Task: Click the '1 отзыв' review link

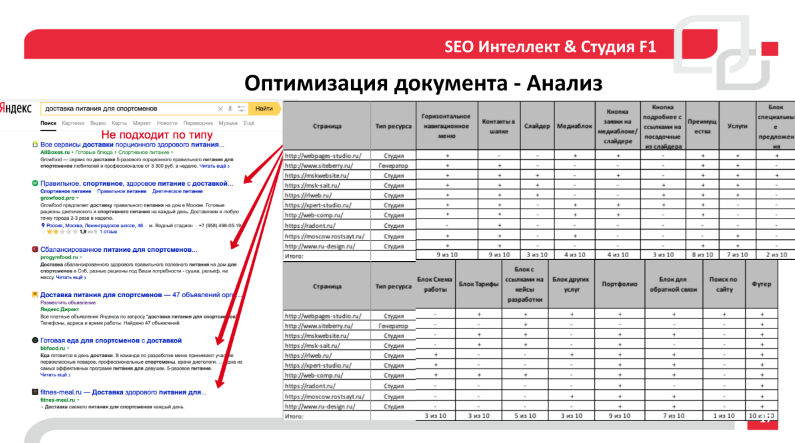Action: click(x=108, y=232)
